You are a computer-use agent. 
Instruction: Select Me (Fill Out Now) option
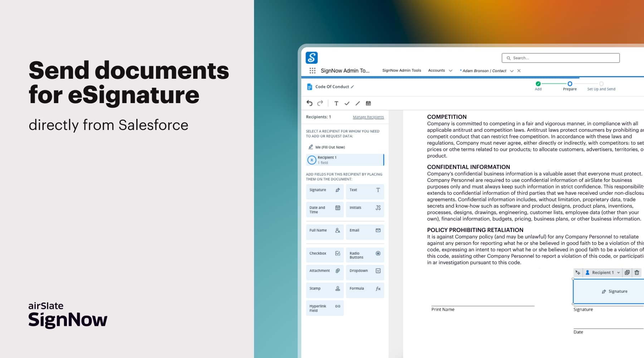[327, 147]
